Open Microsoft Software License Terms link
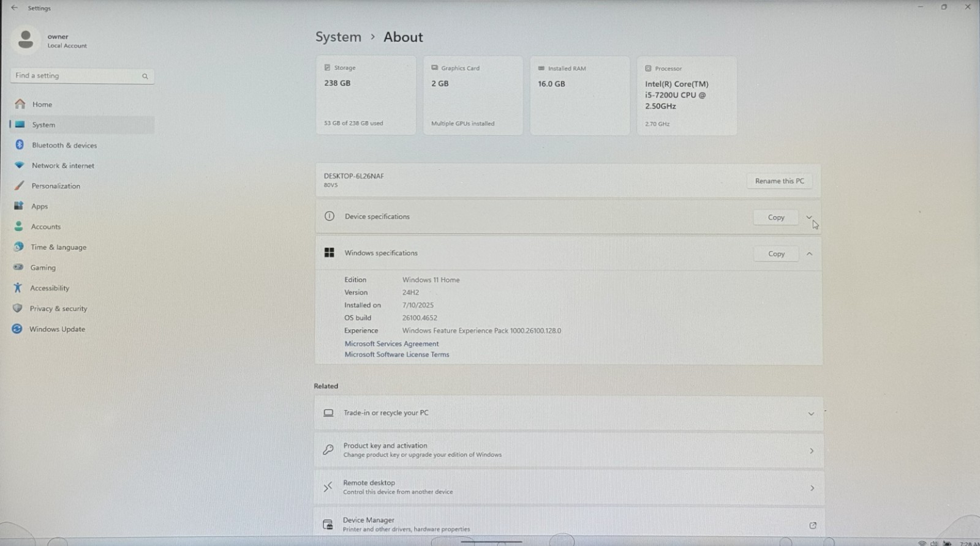 tap(397, 354)
